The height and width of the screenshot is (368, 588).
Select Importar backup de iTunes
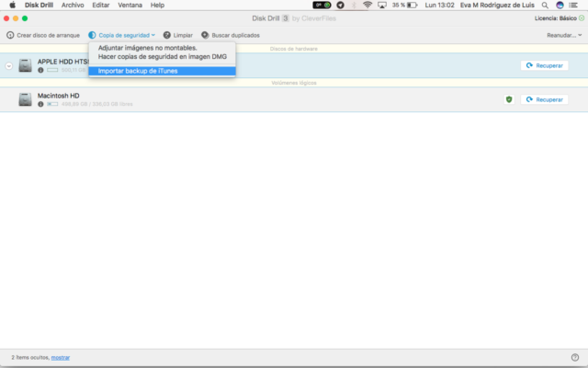pyautogui.click(x=162, y=71)
